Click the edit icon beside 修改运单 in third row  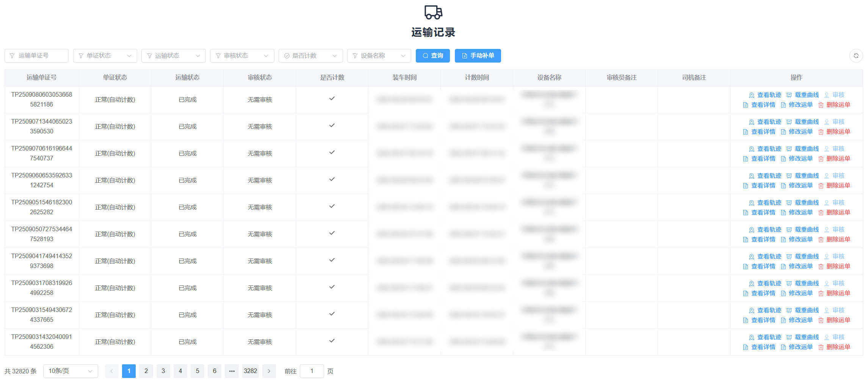[783, 158]
